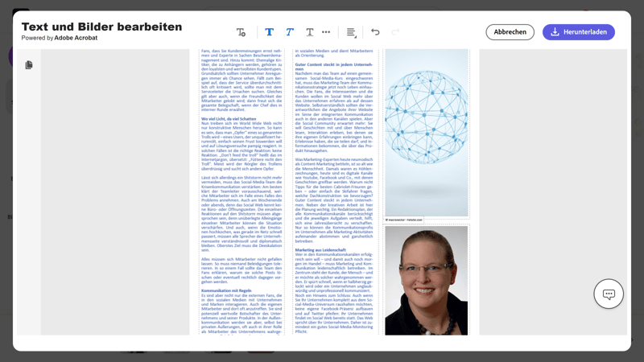Click the heading "Wo viel Licht, da viel Schatten"
This screenshot has height=362, width=644.
pyautogui.click(x=229, y=119)
